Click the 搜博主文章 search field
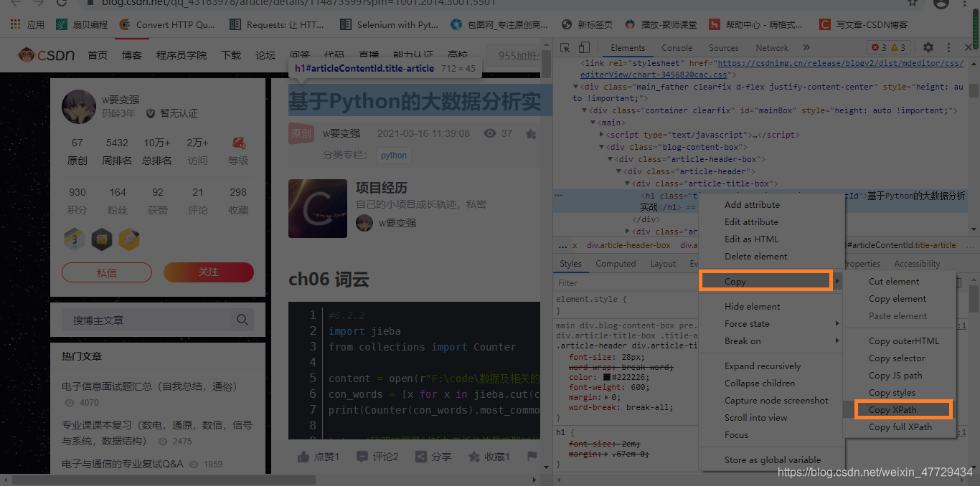The width and height of the screenshot is (980, 486). tap(147, 320)
